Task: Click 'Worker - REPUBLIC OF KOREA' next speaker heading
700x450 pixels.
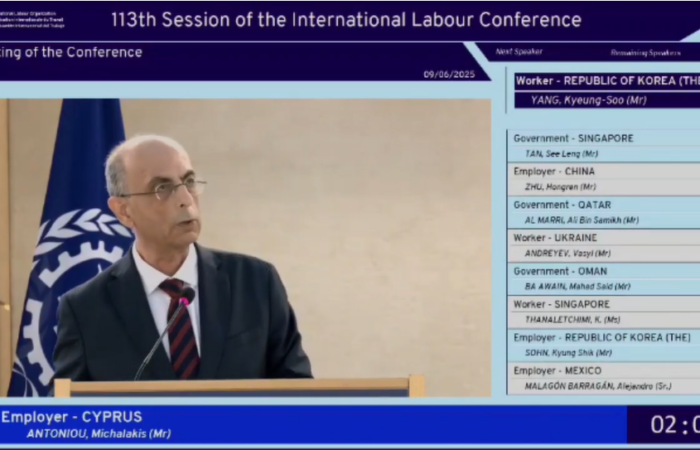Action: [x=607, y=81]
